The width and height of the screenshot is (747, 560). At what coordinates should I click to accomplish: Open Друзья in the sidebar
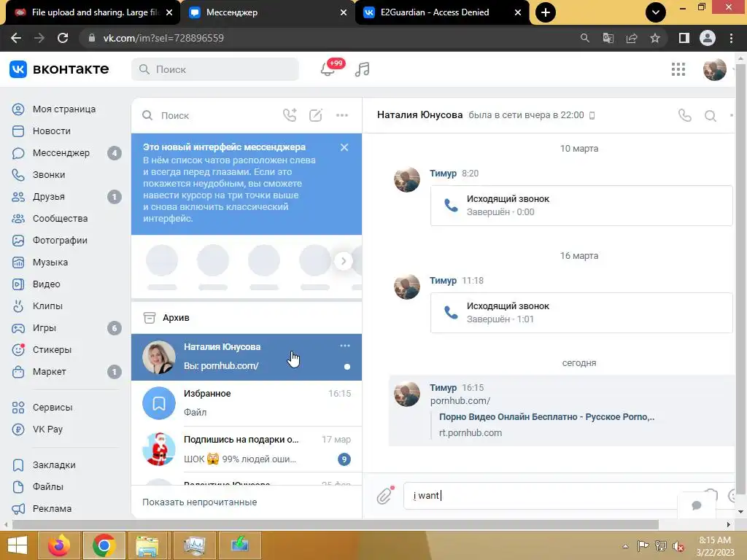pyautogui.click(x=49, y=197)
